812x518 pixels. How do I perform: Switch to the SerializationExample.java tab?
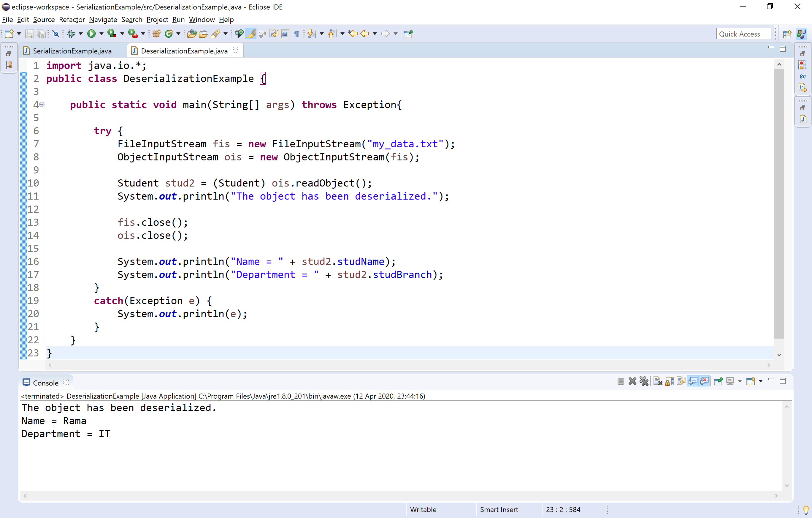click(72, 50)
